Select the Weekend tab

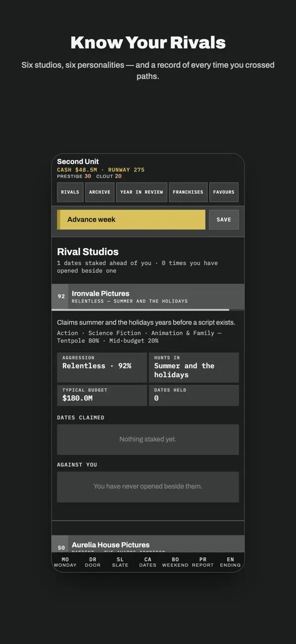coord(175,562)
